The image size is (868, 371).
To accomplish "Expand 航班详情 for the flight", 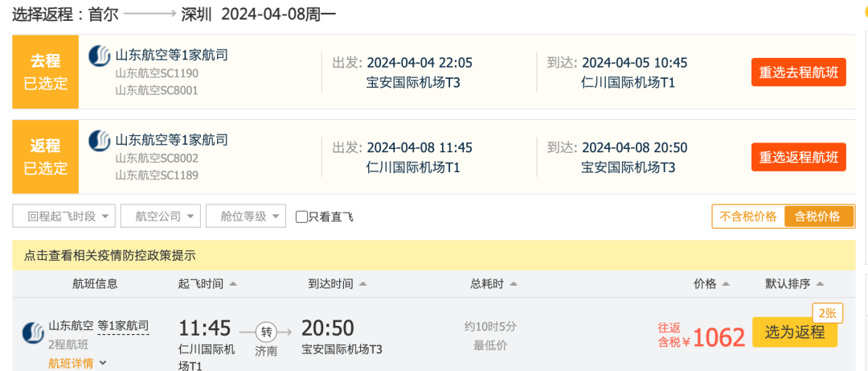I will 78,363.
